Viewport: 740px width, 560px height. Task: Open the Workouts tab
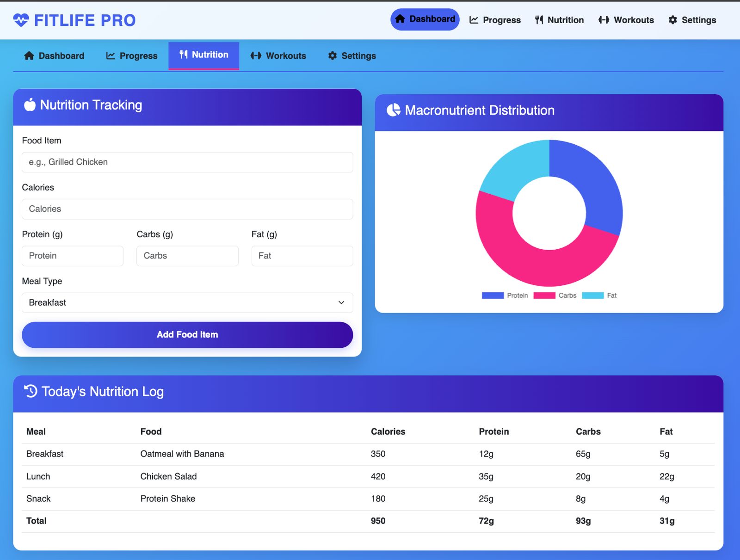278,55
